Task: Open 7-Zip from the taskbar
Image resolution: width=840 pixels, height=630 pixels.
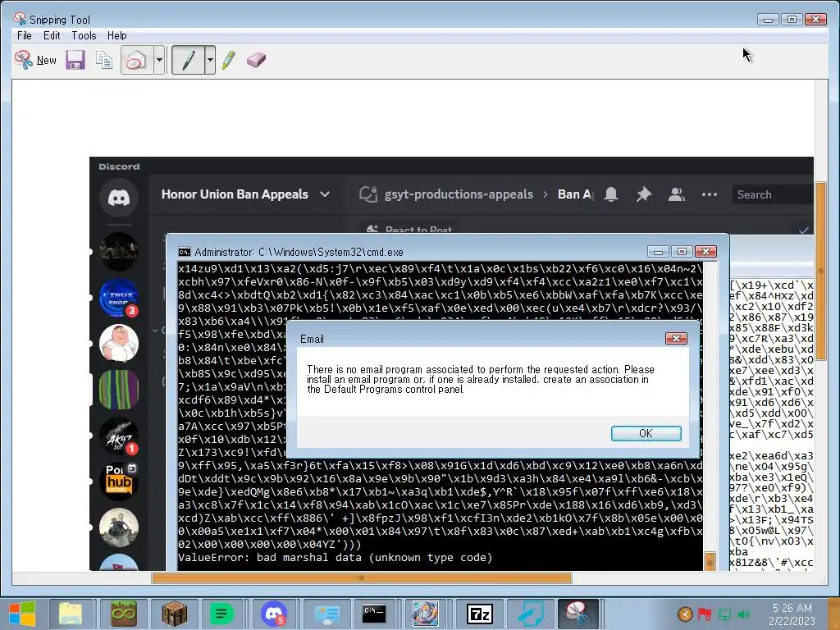Action: click(479, 614)
